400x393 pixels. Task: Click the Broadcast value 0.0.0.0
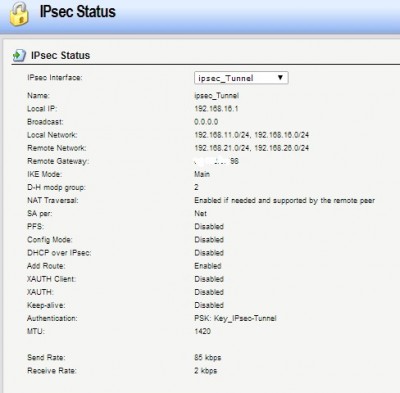[x=206, y=122]
